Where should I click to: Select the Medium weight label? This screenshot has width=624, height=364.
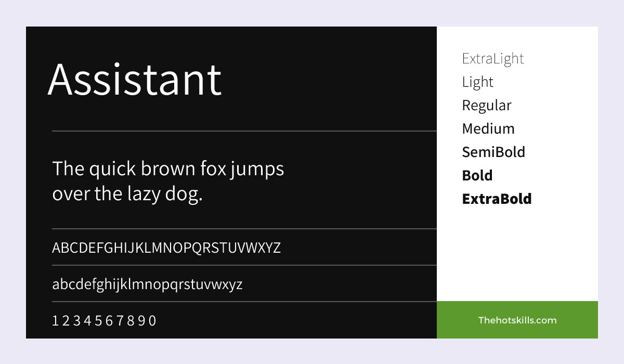pos(488,128)
